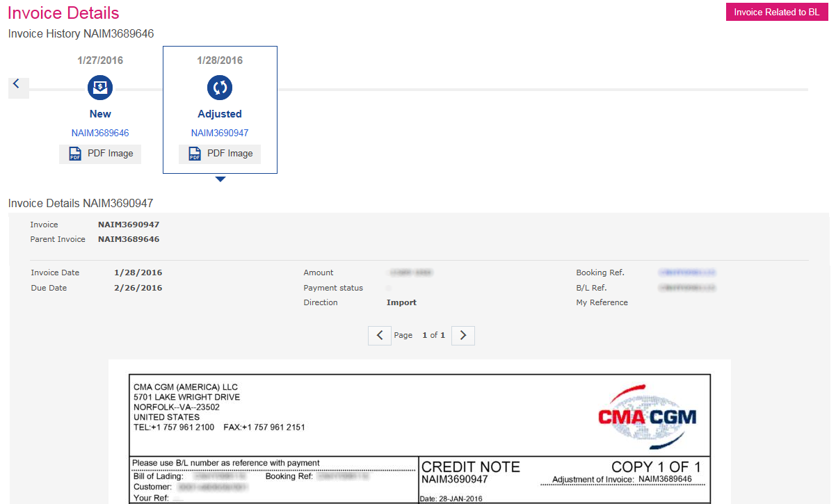836x504 pixels.
Task: Open the B/L Ref. link
Action: pos(689,287)
